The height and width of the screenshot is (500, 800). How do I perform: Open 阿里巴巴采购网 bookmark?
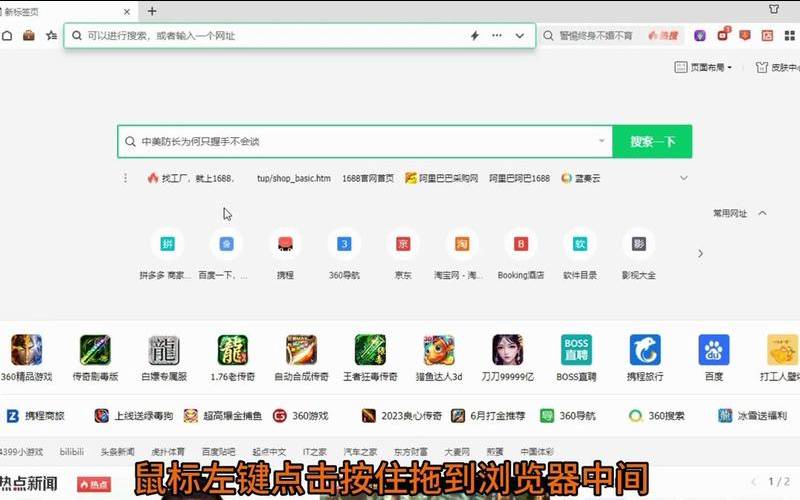click(442, 178)
